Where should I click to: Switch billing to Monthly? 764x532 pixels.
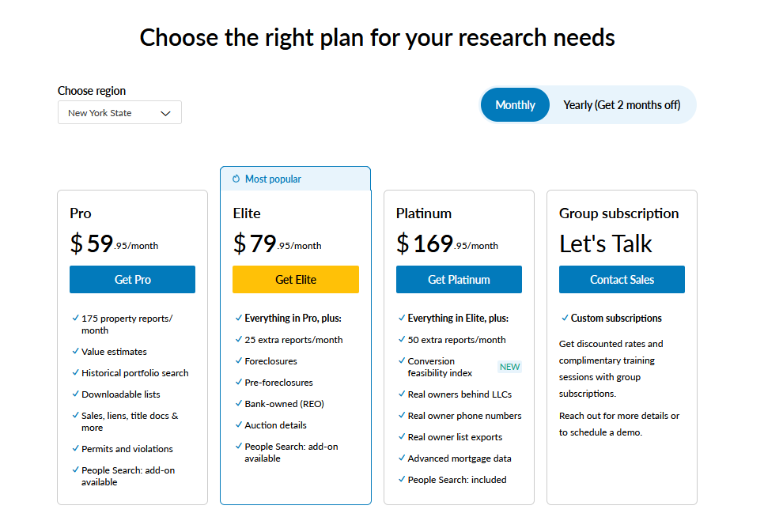point(515,105)
